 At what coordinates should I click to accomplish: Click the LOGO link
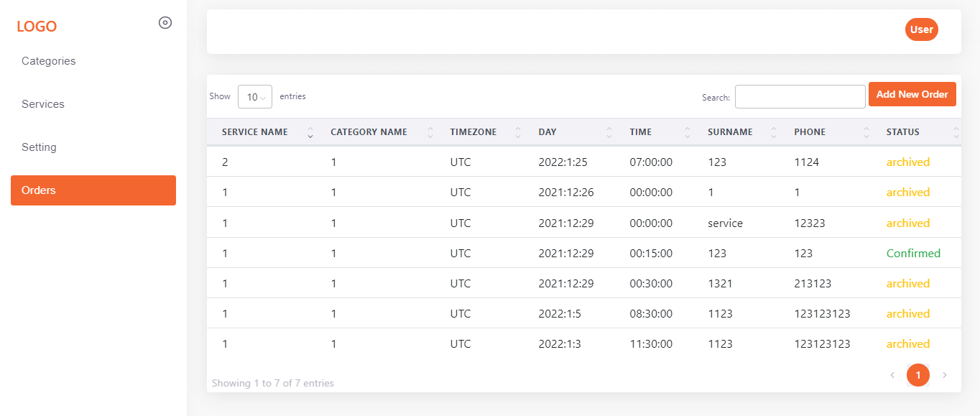click(x=37, y=27)
